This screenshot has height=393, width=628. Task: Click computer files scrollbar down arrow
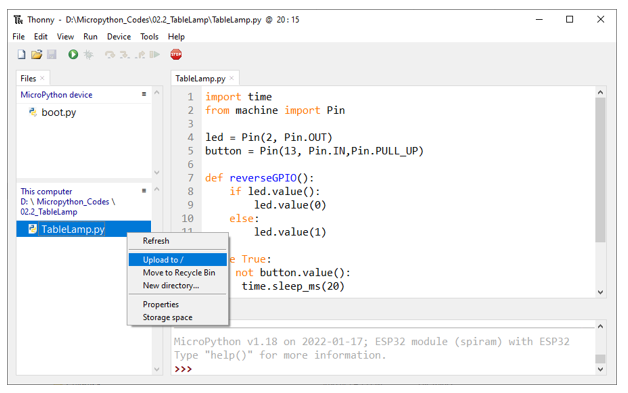[157, 369]
